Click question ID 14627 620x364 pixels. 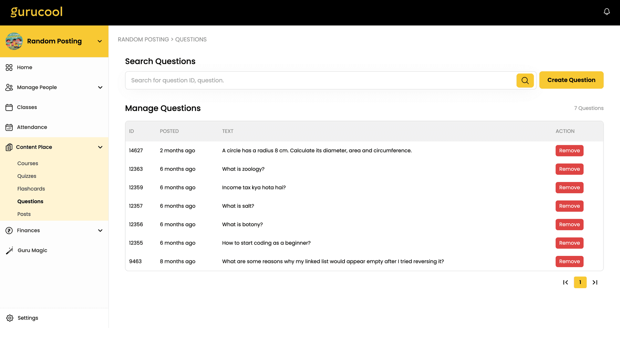pos(136,151)
